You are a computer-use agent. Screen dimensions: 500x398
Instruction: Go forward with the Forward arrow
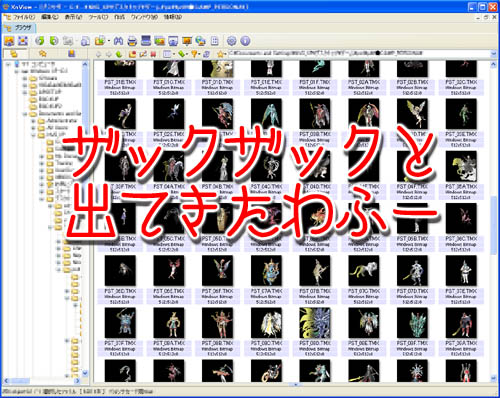pyautogui.click(x=109, y=54)
